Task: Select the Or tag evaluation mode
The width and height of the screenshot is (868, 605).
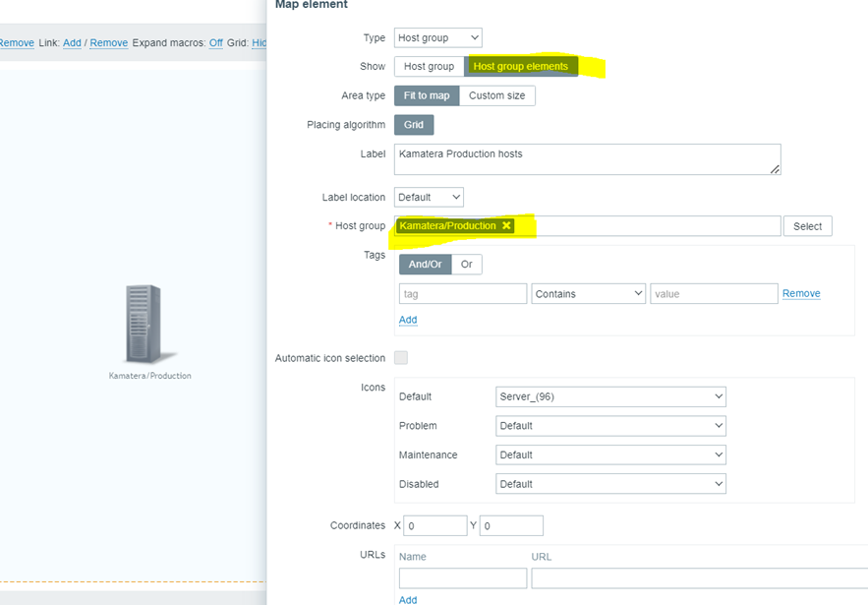Action: (x=467, y=265)
